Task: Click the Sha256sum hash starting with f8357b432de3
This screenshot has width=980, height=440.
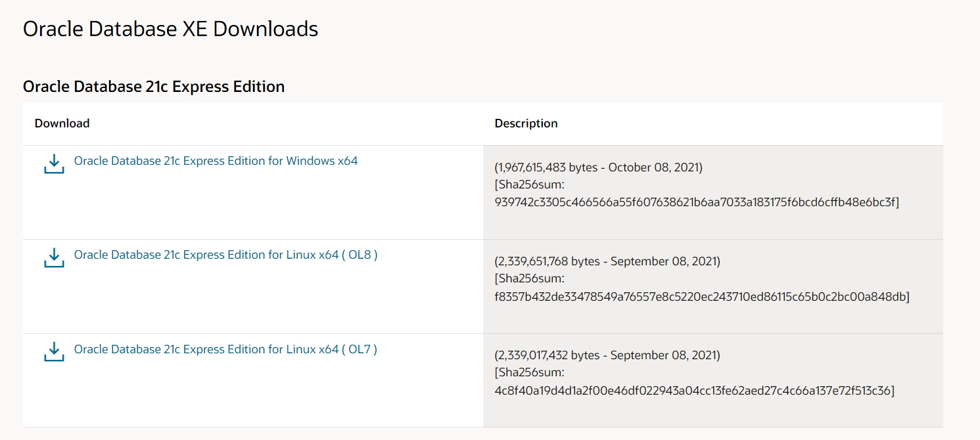Action: tap(699, 297)
